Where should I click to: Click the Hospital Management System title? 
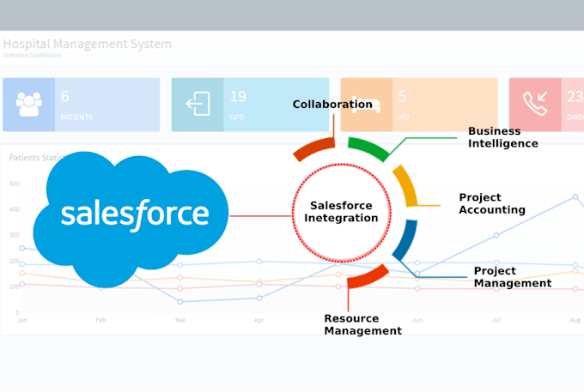[87, 44]
